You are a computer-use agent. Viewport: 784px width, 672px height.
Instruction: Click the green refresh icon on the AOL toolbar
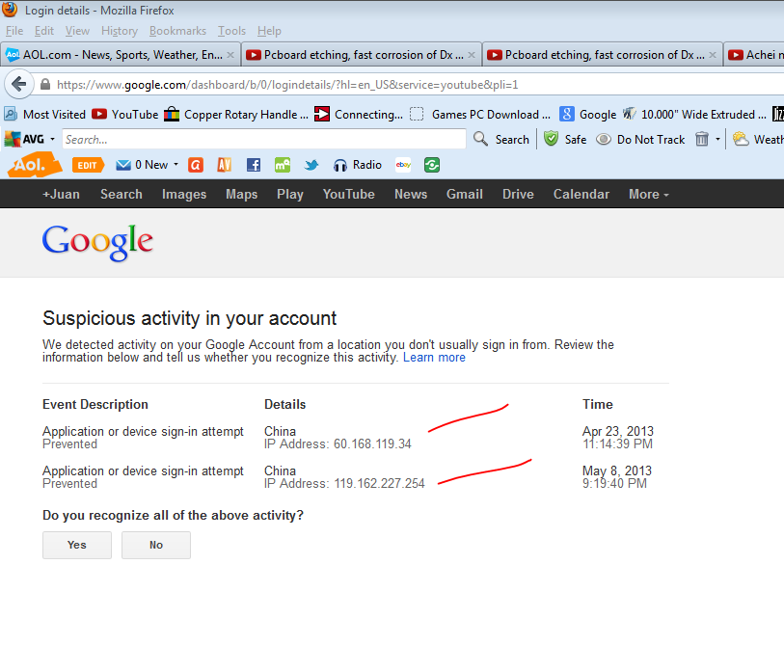coord(432,165)
